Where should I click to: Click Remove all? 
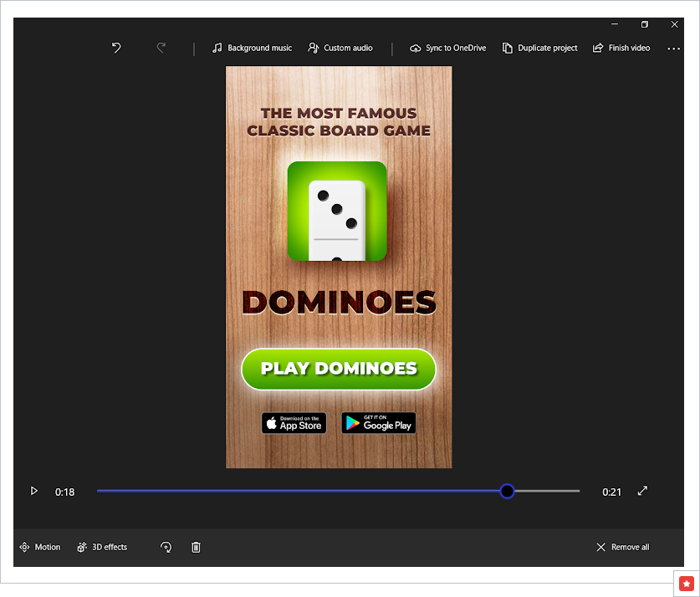[x=622, y=548]
